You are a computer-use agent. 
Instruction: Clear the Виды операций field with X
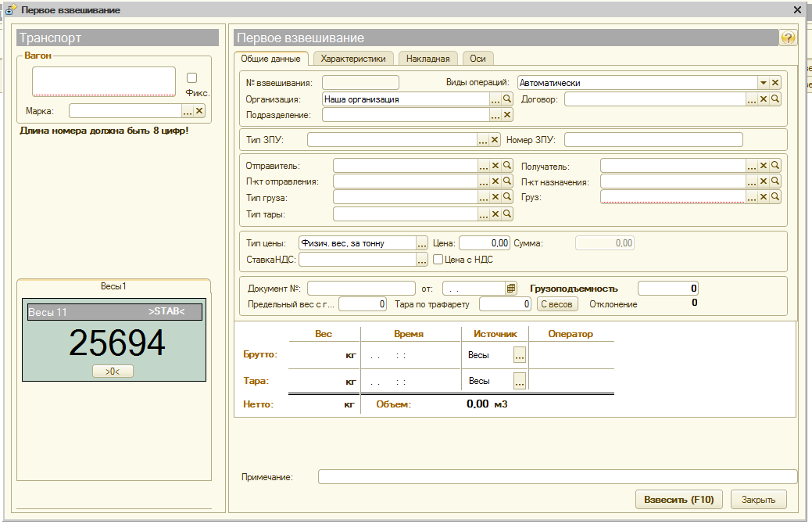point(775,83)
